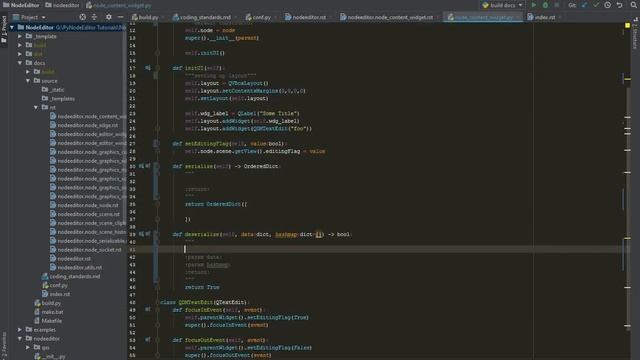Click the collapse all icon in Project panel
640x360 pixels.
[x=94, y=17]
